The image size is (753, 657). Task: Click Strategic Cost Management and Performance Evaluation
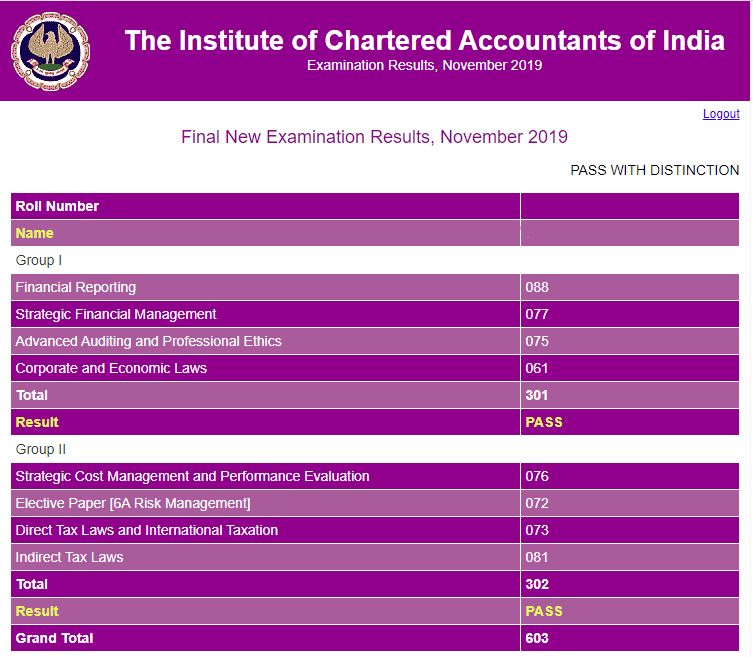click(192, 476)
